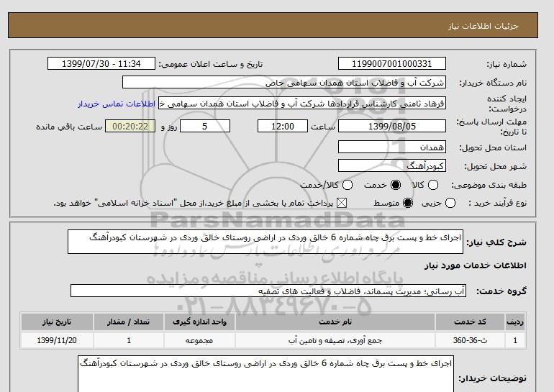The width and height of the screenshot is (554, 392).
Task: Click the کد خدمت column header
Action: coord(470,322)
